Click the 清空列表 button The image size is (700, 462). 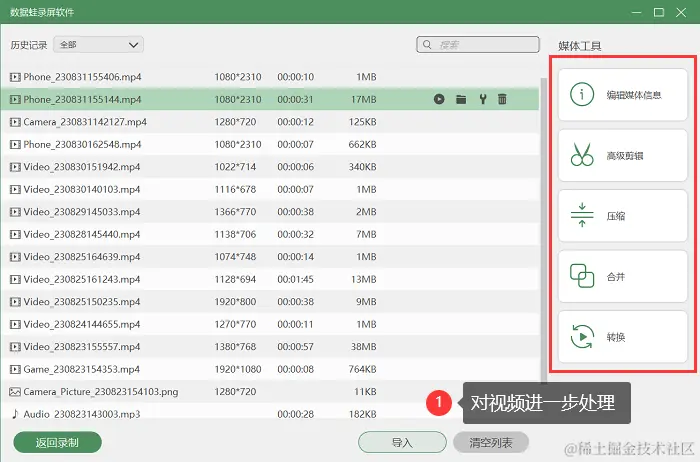491,443
